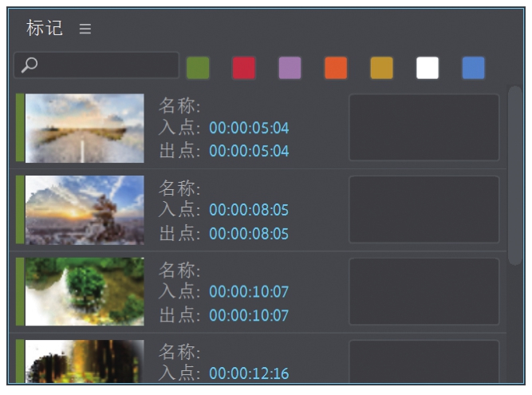Viewport: 532px width, 395px height.
Task: Click out point value 00:00:08:05
Action: [x=249, y=234]
